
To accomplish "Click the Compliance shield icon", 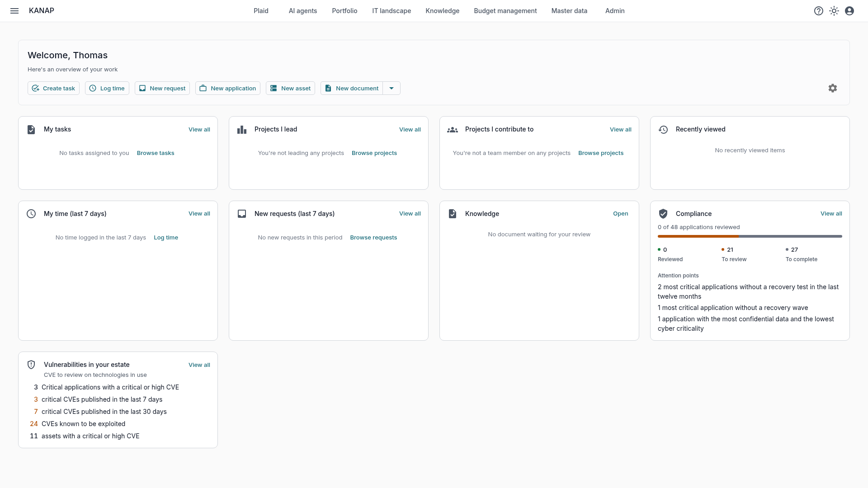I will (663, 214).
